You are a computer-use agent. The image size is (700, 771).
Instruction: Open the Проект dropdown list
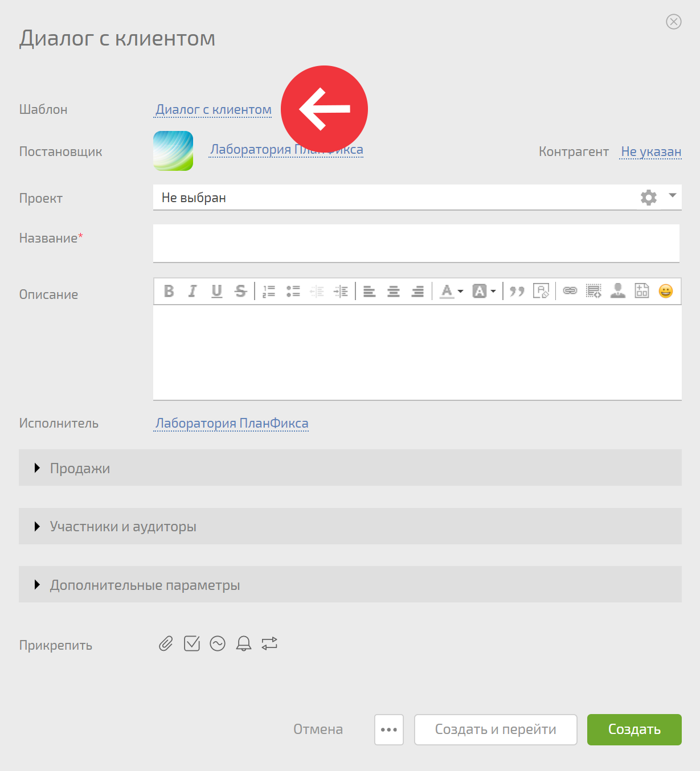click(x=673, y=196)
